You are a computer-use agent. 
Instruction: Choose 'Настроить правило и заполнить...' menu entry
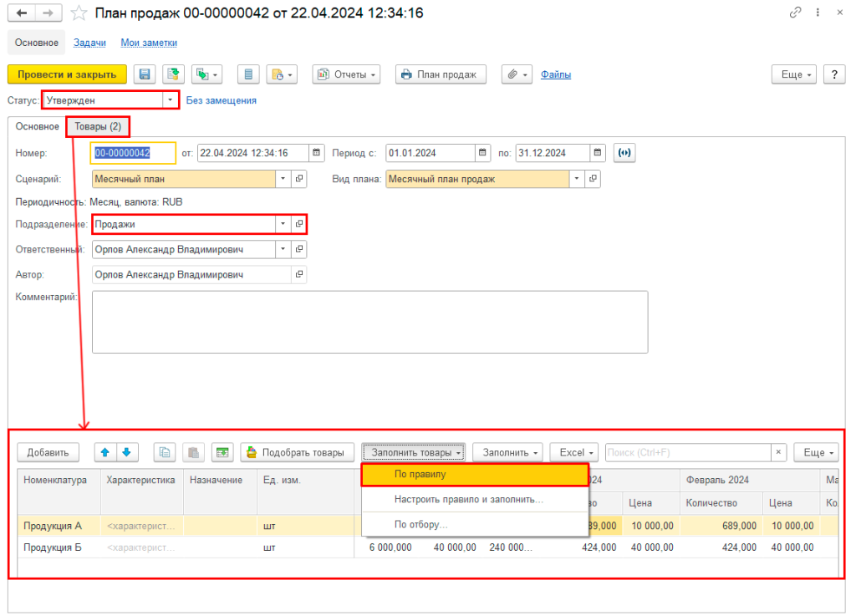[468, 499]
